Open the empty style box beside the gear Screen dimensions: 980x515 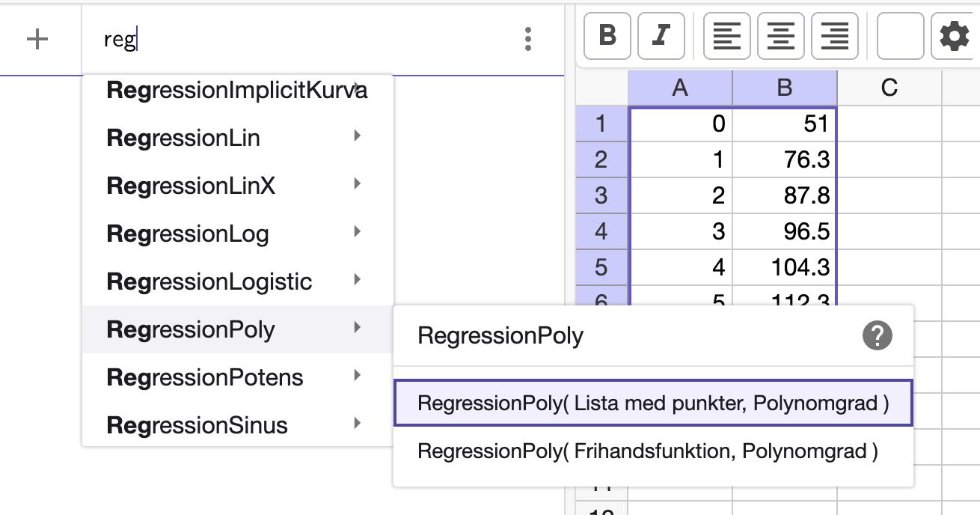(x=900, y=35)
